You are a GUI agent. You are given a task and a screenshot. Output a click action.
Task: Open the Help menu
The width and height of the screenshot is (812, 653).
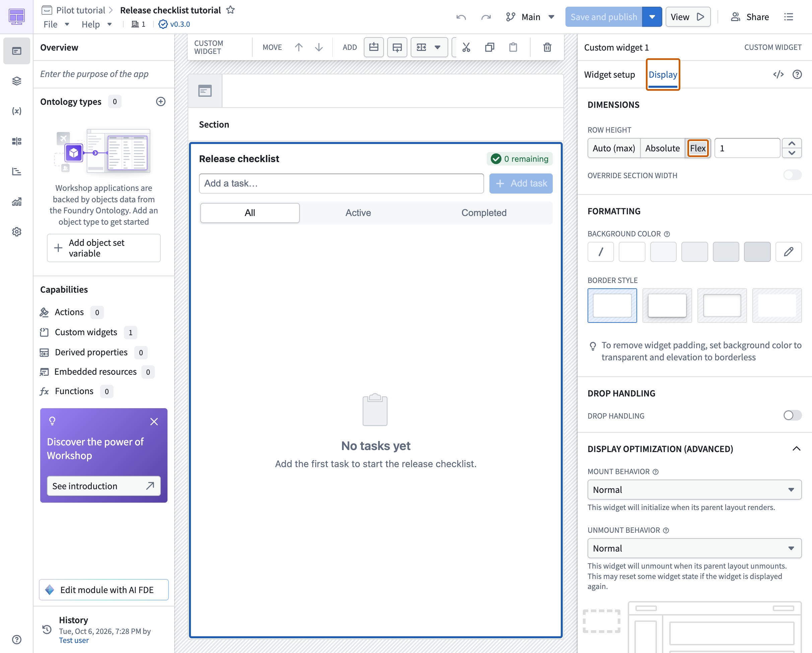point(96,24)
